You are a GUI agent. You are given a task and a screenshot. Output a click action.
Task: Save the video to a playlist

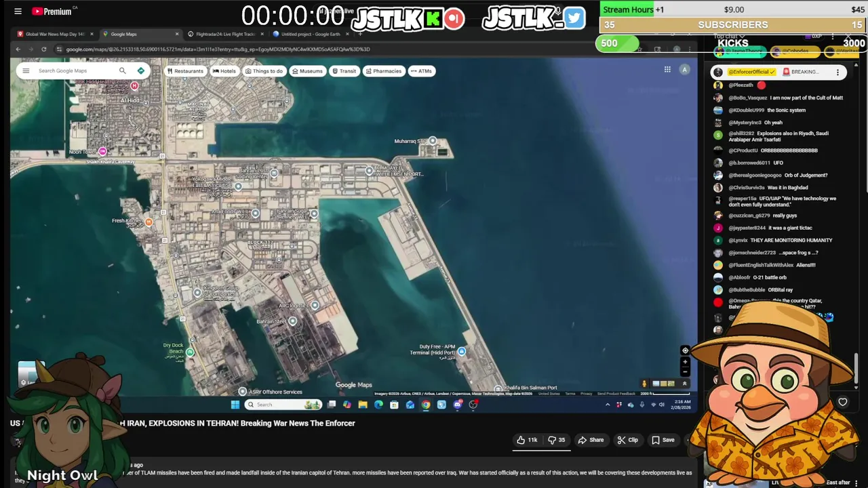[x=663, y=440]
